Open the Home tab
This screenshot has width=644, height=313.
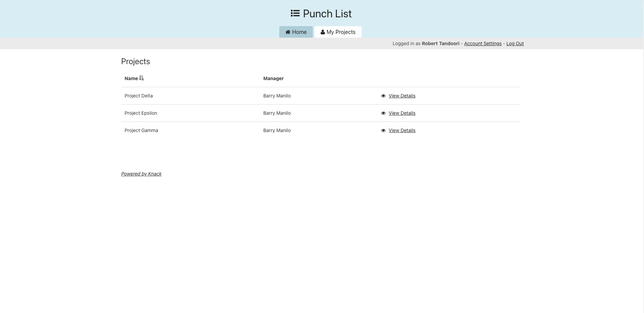pos(296,32)
